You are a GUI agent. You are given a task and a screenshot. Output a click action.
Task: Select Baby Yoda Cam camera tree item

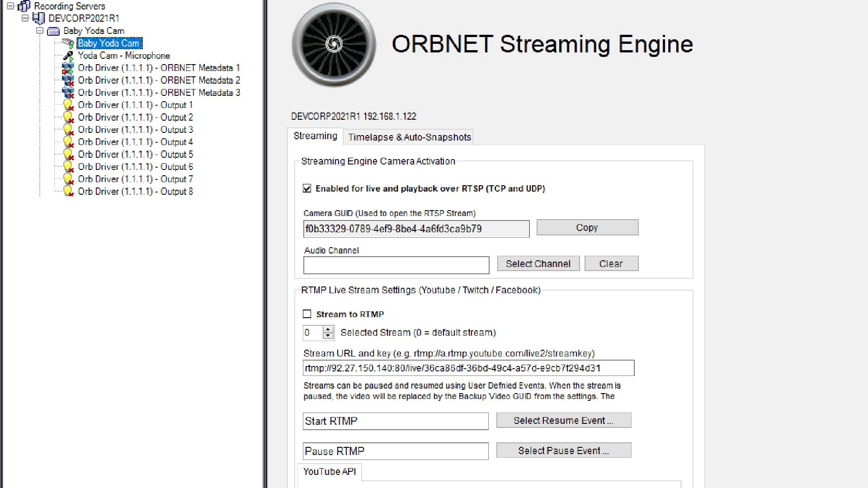[109, 43]
